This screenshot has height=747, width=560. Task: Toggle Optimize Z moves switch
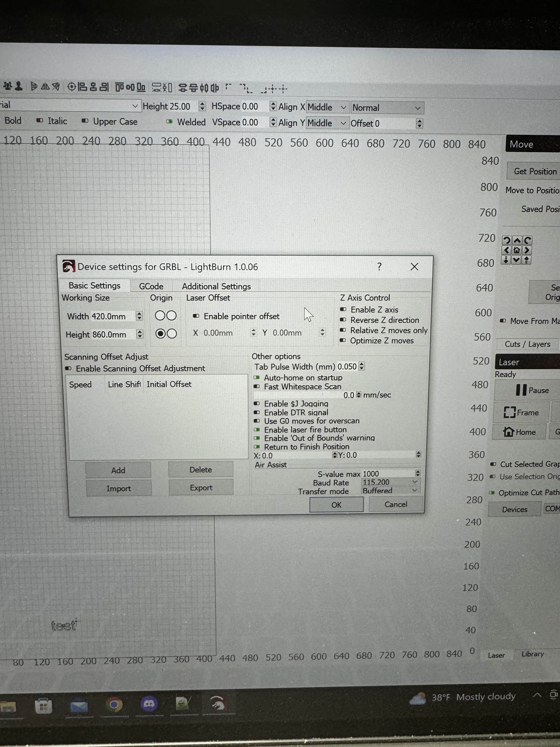pyautogui.click(x=343, y=340)
